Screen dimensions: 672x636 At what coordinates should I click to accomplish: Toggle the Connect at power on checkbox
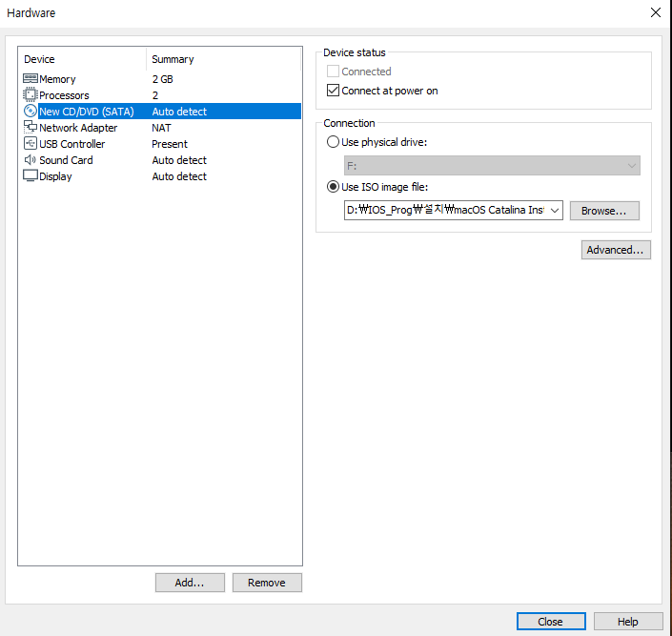pyautogui.click(x=333, y=92)
